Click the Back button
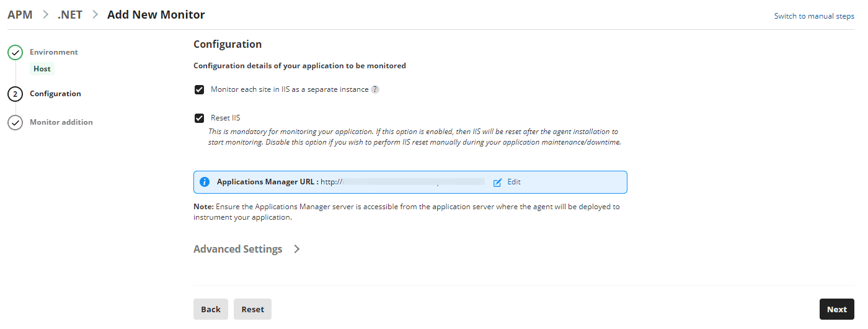This screenshot has width=868, height=329. tap(211, 309)
